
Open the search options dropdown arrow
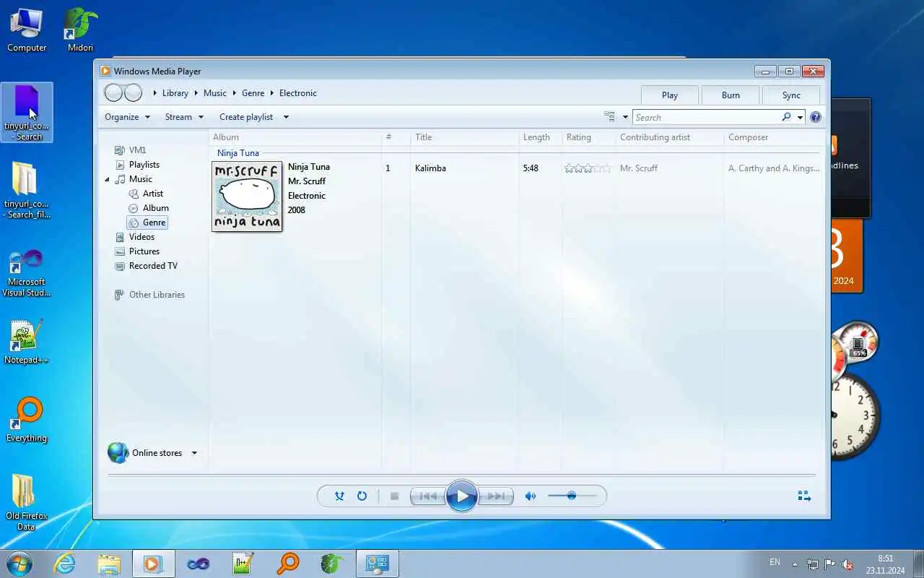pos(800,117)
